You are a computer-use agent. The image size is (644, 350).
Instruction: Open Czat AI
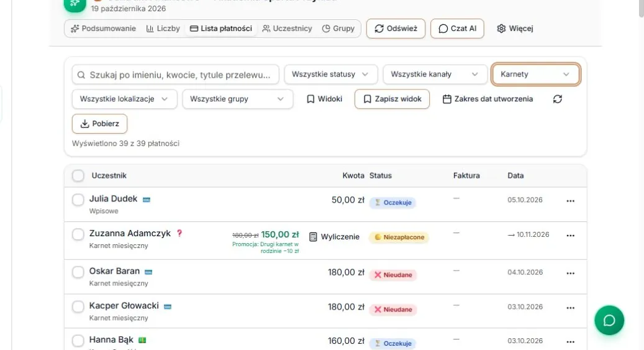tap(457, 29)
